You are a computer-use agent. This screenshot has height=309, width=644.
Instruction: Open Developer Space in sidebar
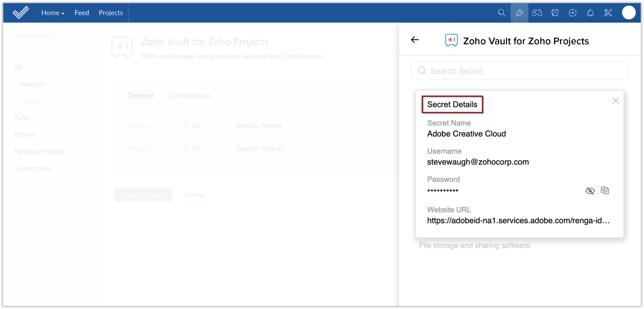[39, 151]
